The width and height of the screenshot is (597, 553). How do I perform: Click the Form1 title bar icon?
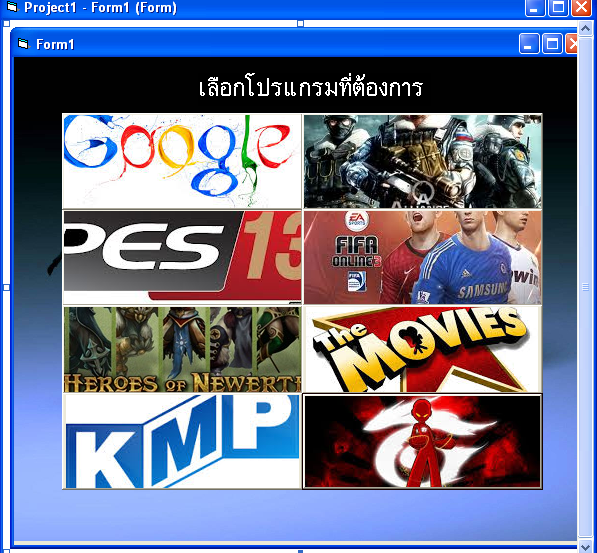tap(24, 44)
